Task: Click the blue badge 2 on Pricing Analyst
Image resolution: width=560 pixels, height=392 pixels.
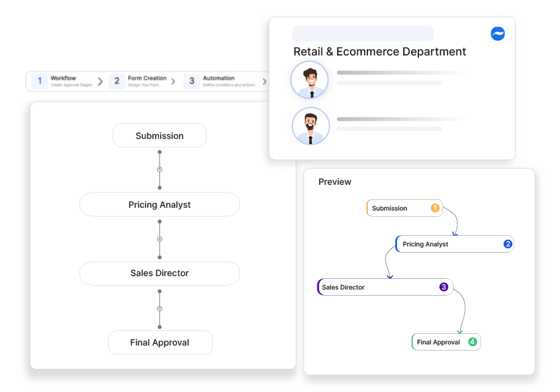Action: coord(507,244)
